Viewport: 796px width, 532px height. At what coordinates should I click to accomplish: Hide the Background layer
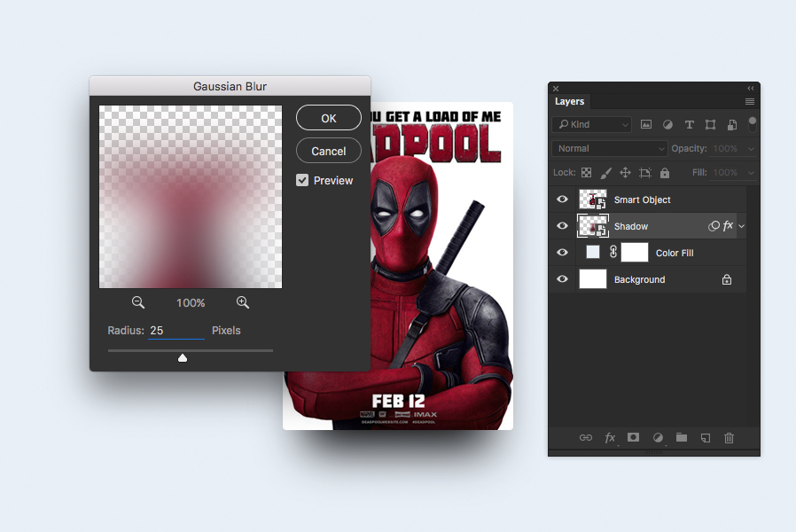coord(562,279)
